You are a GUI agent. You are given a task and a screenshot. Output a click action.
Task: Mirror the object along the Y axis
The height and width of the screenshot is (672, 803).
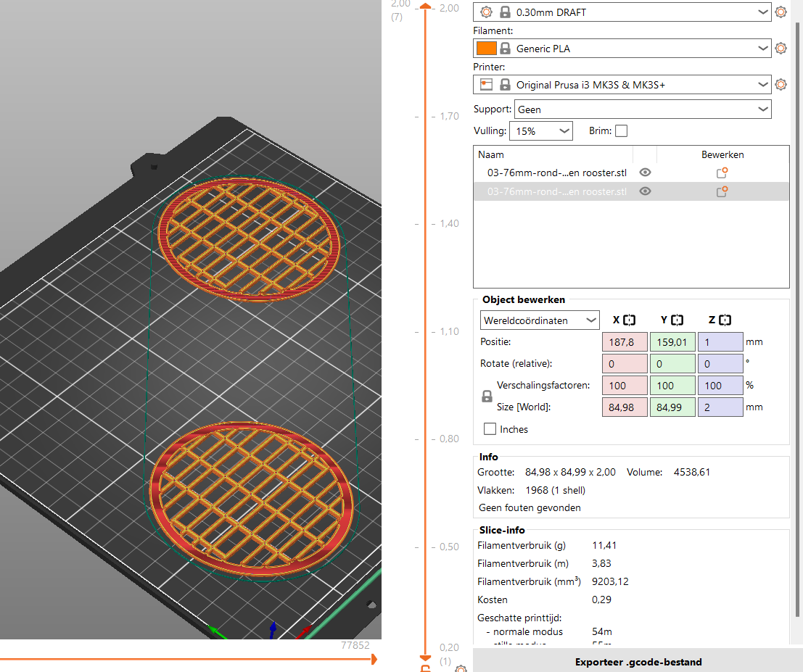point(678,320)
